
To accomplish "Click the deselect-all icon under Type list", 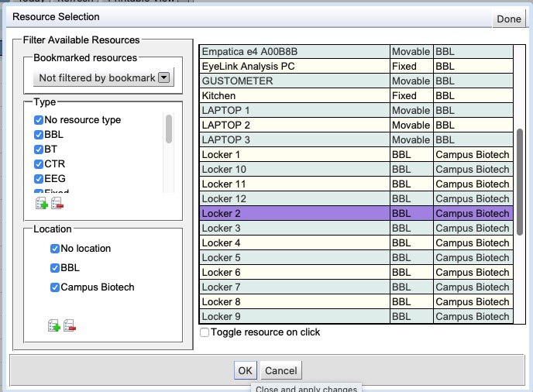I will pos(57,204).
